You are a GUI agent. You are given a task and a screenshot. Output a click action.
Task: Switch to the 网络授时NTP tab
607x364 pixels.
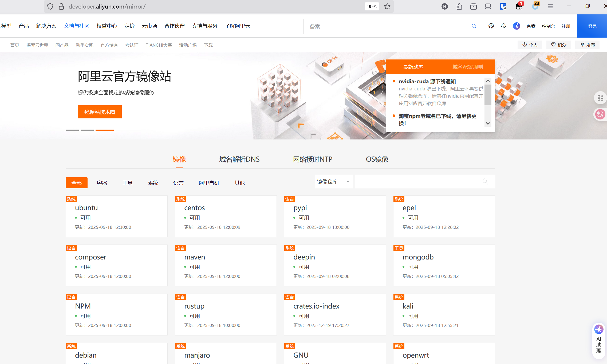click(x=313, y=159)
